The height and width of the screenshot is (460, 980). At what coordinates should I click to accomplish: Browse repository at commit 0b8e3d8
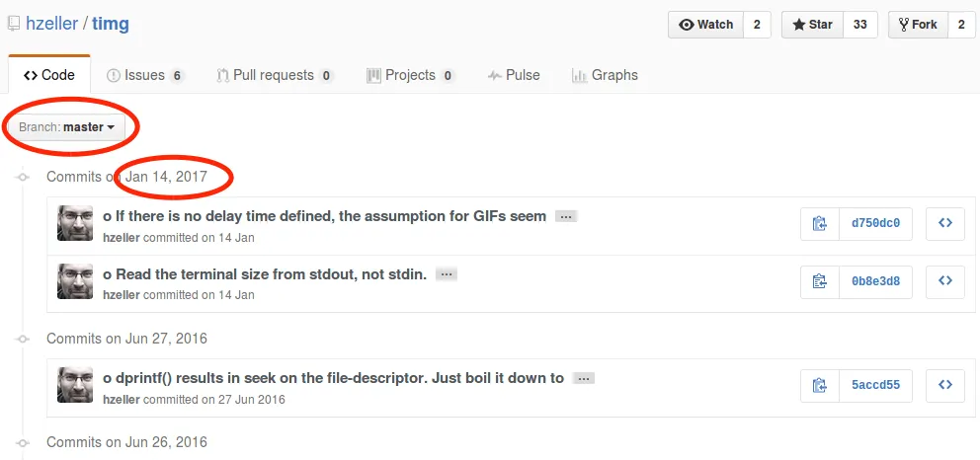[x=944, y=281]
